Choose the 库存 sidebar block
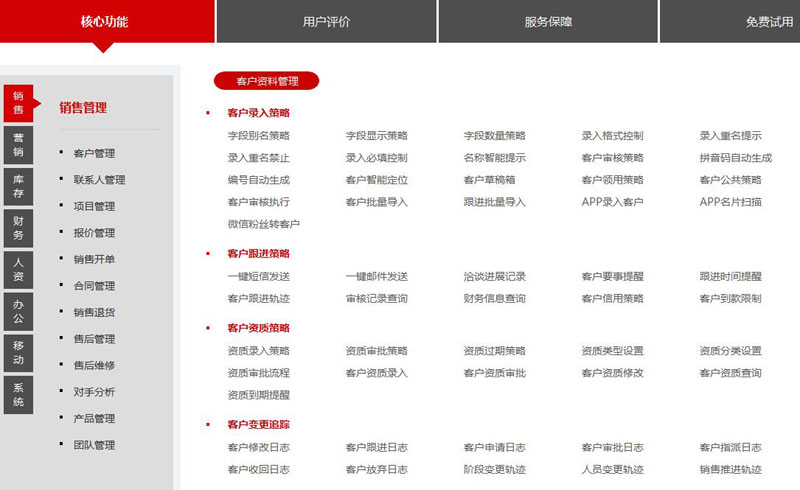 18,186
